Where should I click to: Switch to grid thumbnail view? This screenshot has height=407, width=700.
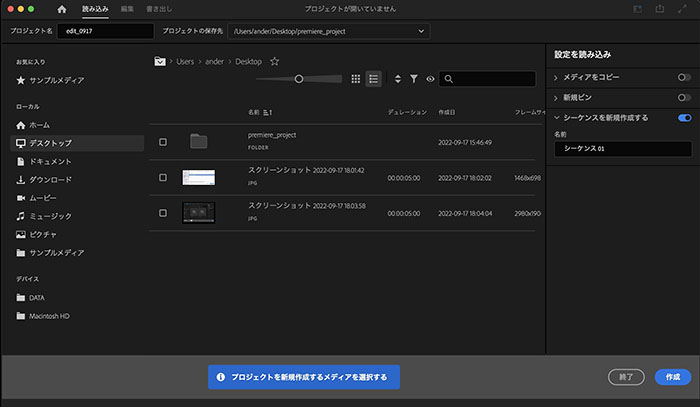(x=355, y=79)
